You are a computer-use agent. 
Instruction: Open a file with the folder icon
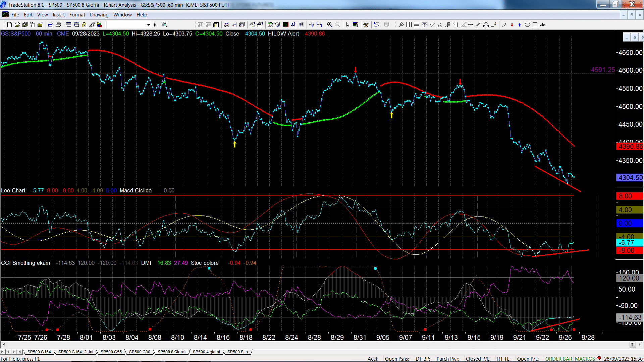[x=17, y=25]
